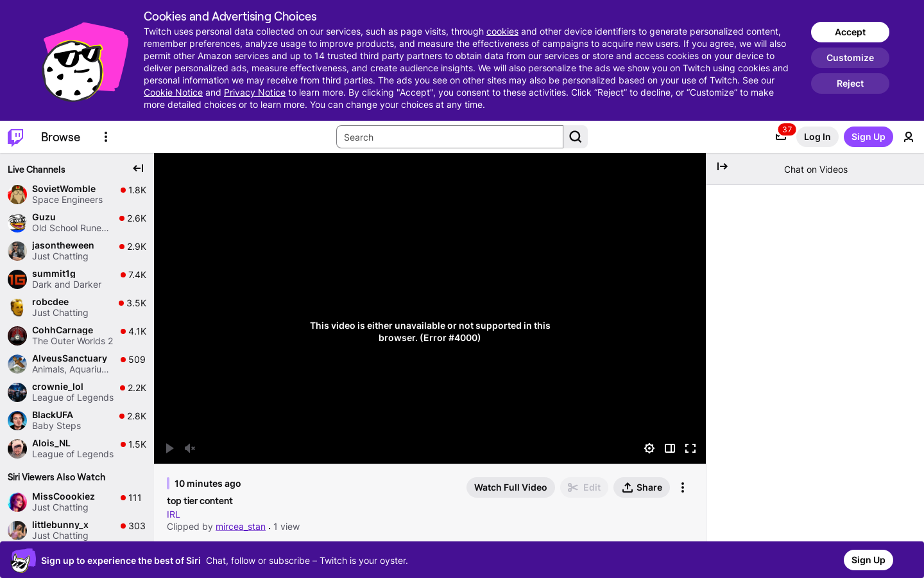The width and height of the screenshot is (924, 578).
Task: Open more options next to Browse
Action: (106, 137)
